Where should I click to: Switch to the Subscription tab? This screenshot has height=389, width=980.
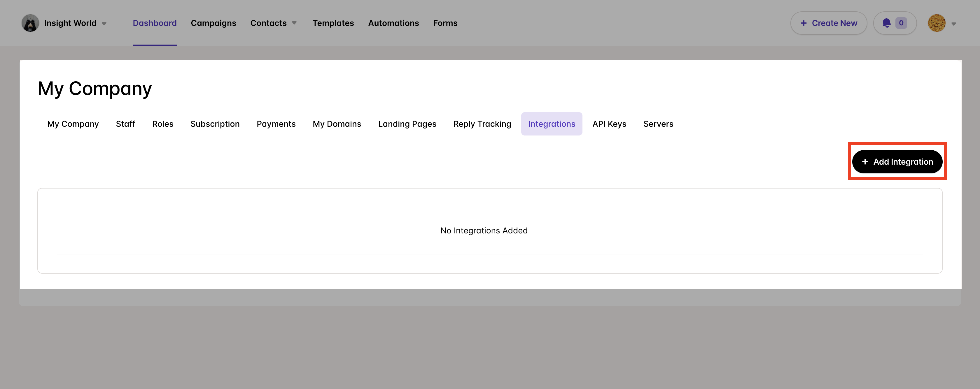[x=215, y=124]
